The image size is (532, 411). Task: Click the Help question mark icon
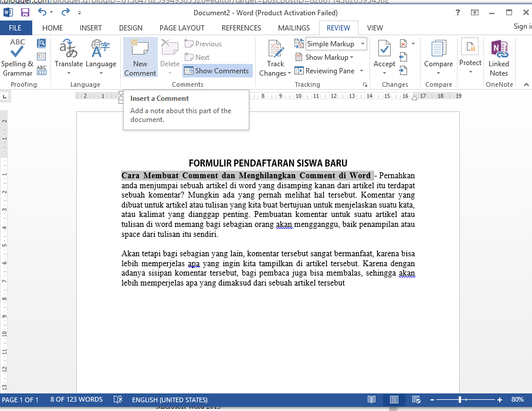point(458,12)
